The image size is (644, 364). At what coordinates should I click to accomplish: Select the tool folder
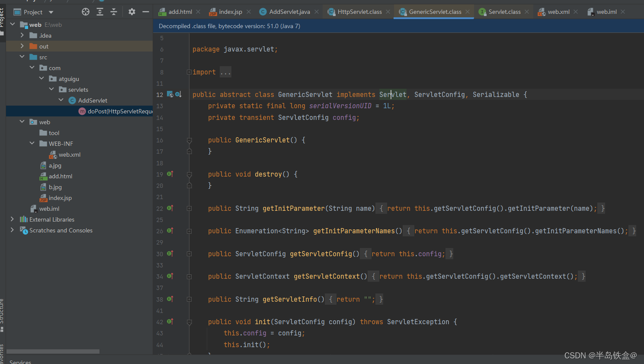tap(49, 133)
